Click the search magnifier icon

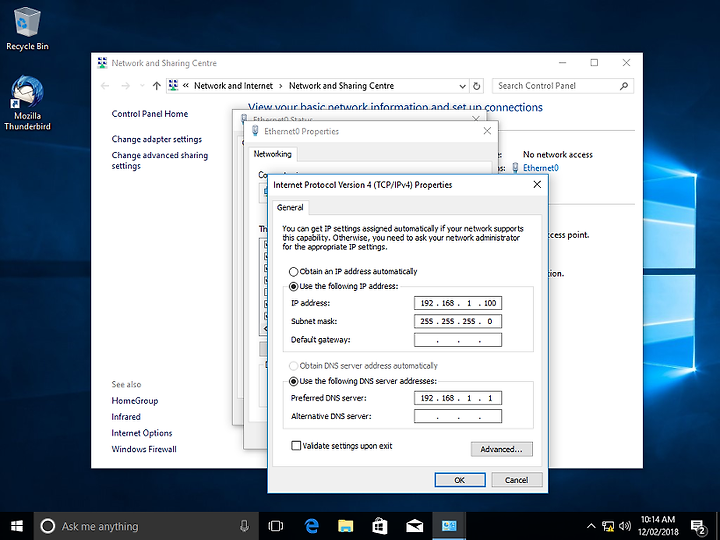624,86
